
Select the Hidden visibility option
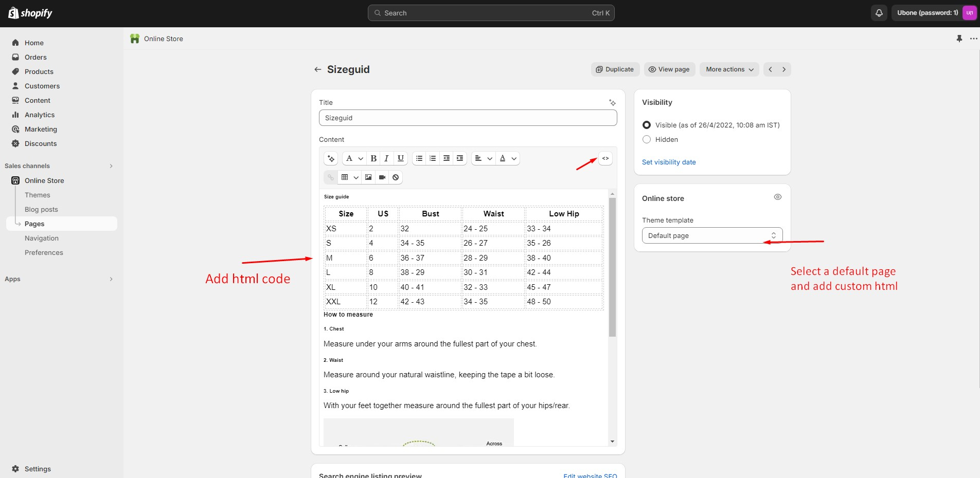[647, 139]
